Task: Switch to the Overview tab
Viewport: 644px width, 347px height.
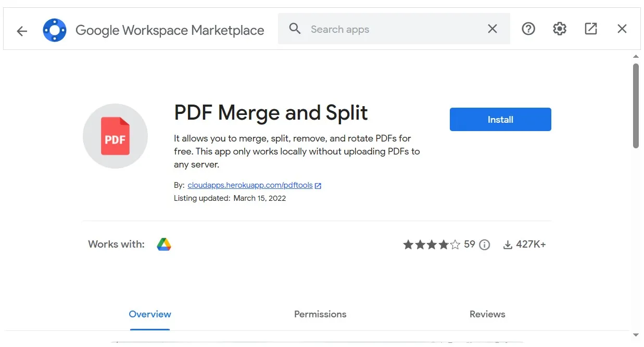Action: (x=150, y=314)
